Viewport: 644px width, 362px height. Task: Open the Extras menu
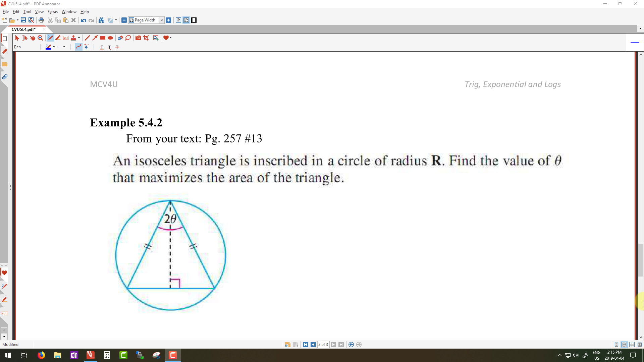pos(52,12)
